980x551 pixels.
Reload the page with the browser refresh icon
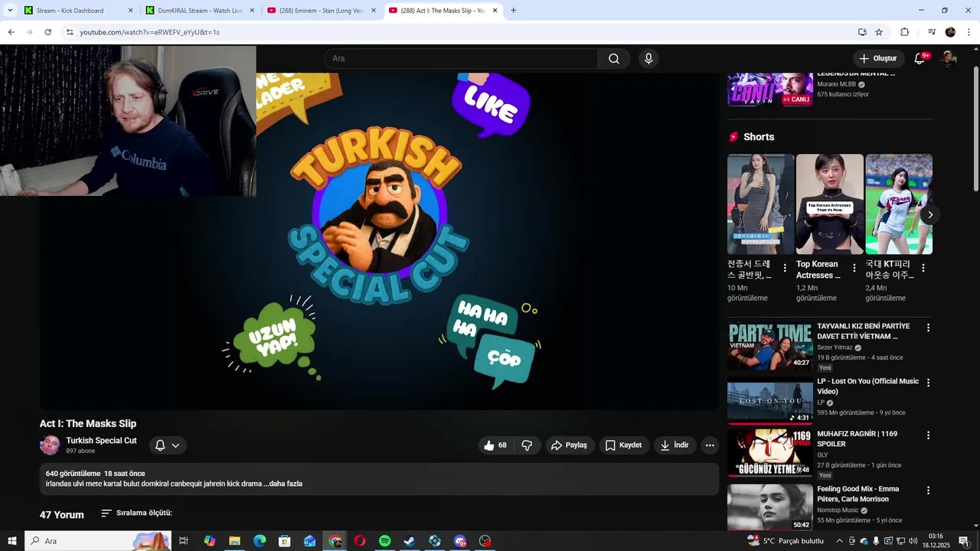click(47, 32)
